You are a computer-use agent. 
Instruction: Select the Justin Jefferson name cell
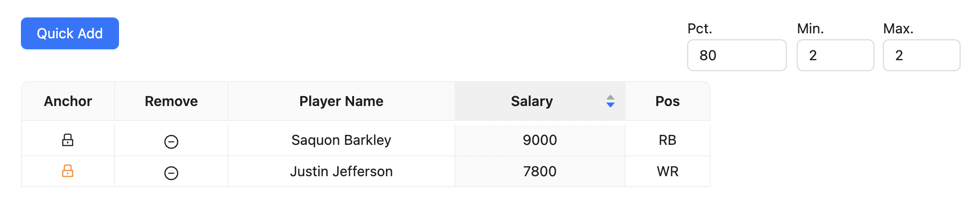tap(341, 171)
